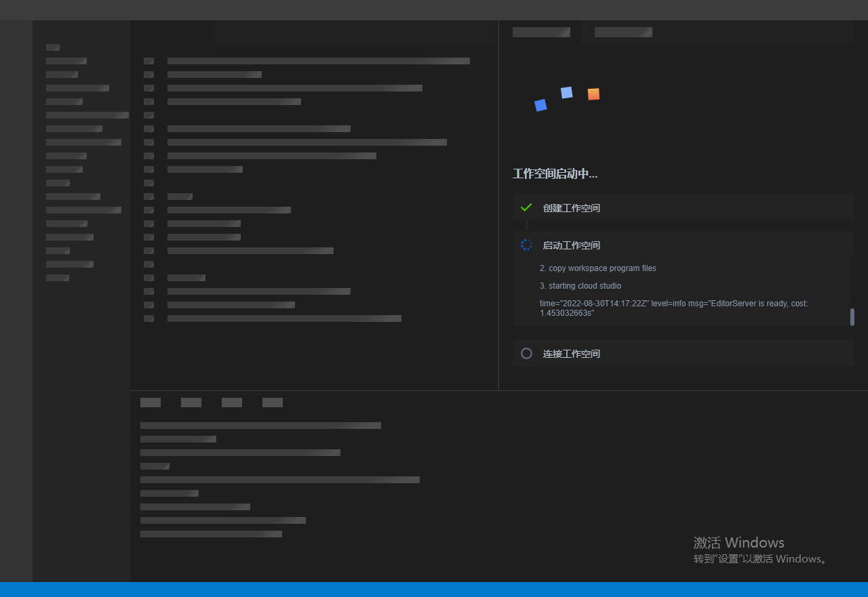Click the green checkmark beside 创建工作空间
The width and height of the screenshot is (868, 597).
526,207
